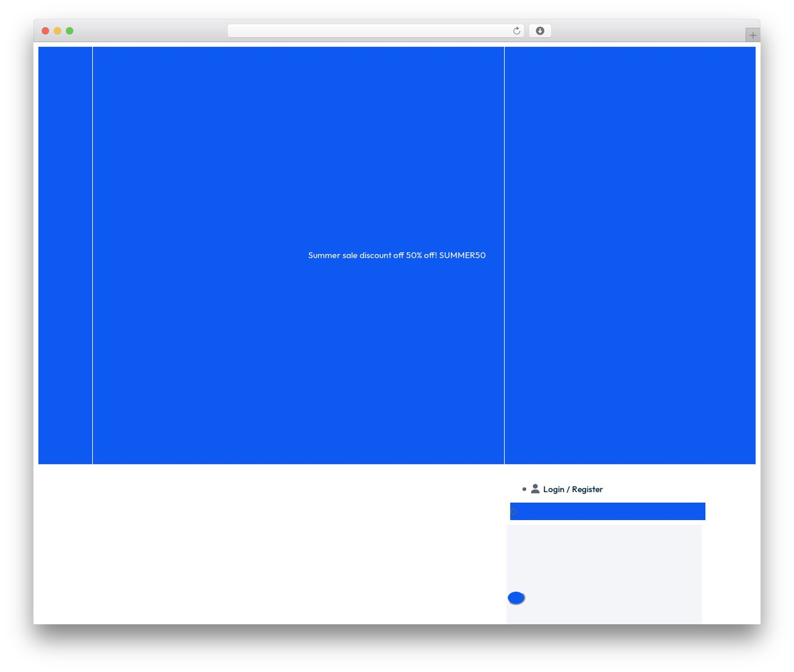Close the window with red button

click(45, 31)
